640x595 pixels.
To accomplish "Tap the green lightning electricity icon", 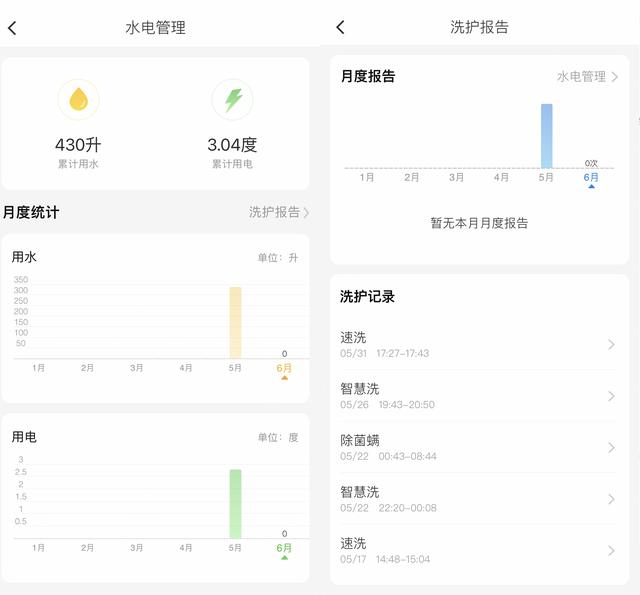I will (x=232, y=100).
